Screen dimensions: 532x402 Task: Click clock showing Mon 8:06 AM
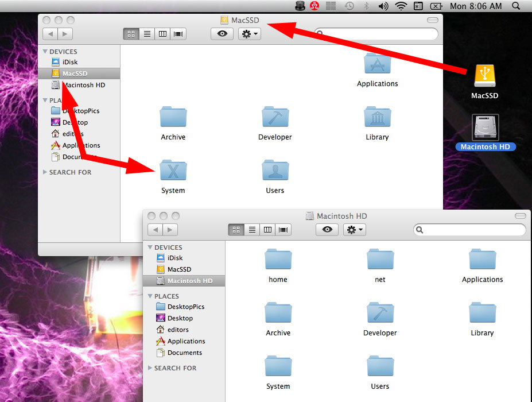476,6
